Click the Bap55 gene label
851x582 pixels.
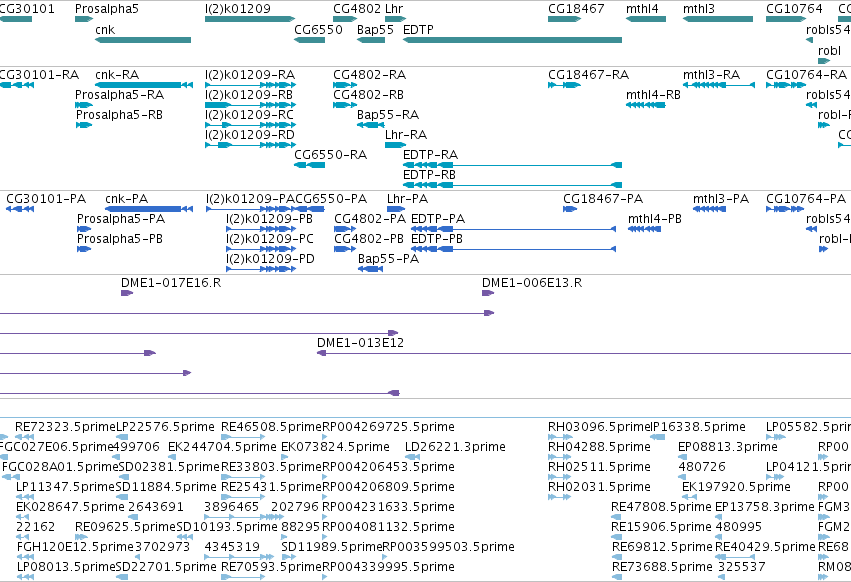(375, 29)
